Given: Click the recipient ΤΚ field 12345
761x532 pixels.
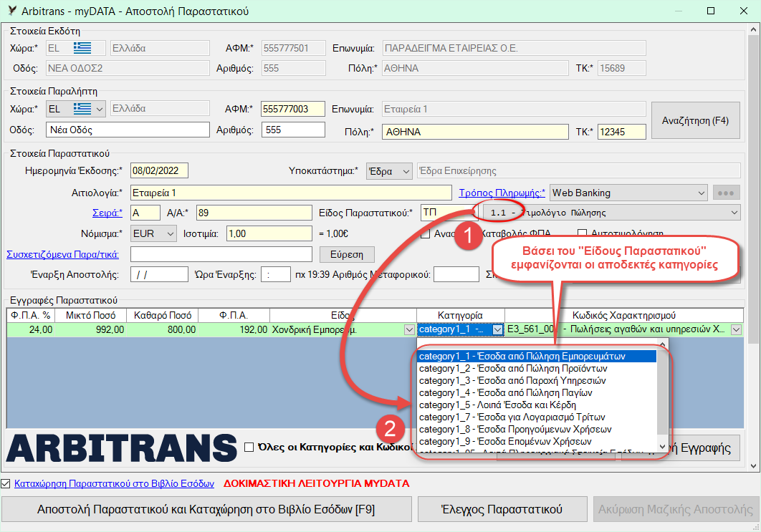Looking at the screenshot, I should point(622,132).
